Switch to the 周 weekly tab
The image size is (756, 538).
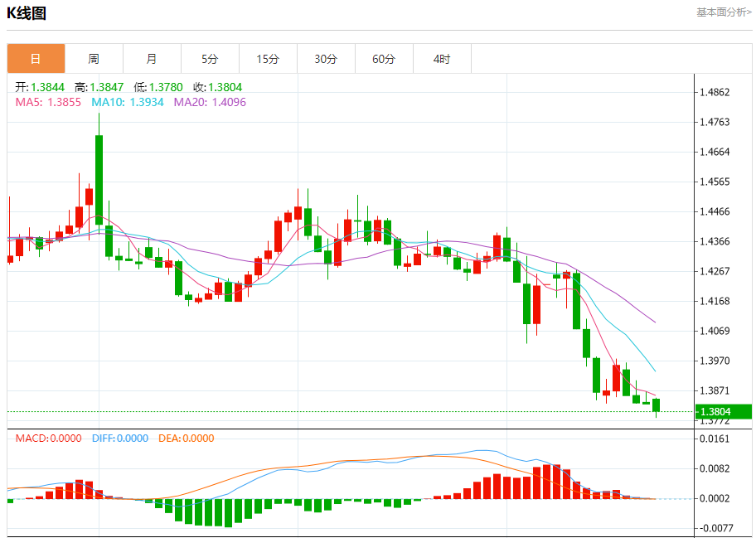click(94, 59)
